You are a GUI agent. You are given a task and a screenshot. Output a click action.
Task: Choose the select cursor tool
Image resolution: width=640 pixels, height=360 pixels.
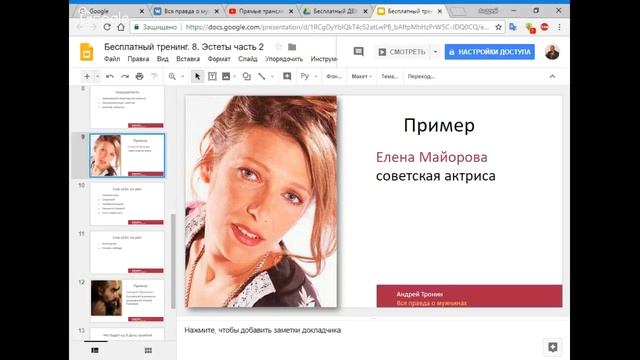click(x=197, y=76)
